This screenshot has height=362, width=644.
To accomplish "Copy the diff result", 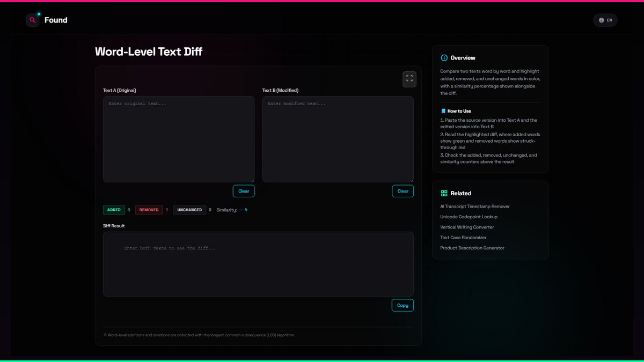I will [402, 305].
